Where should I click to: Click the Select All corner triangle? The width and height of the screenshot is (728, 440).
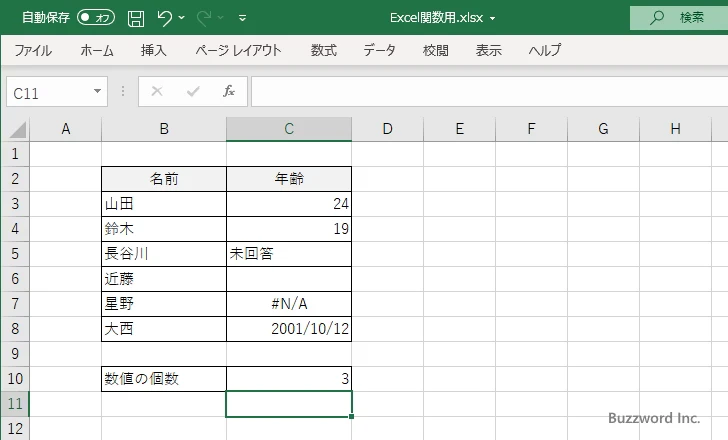point(18,130)
